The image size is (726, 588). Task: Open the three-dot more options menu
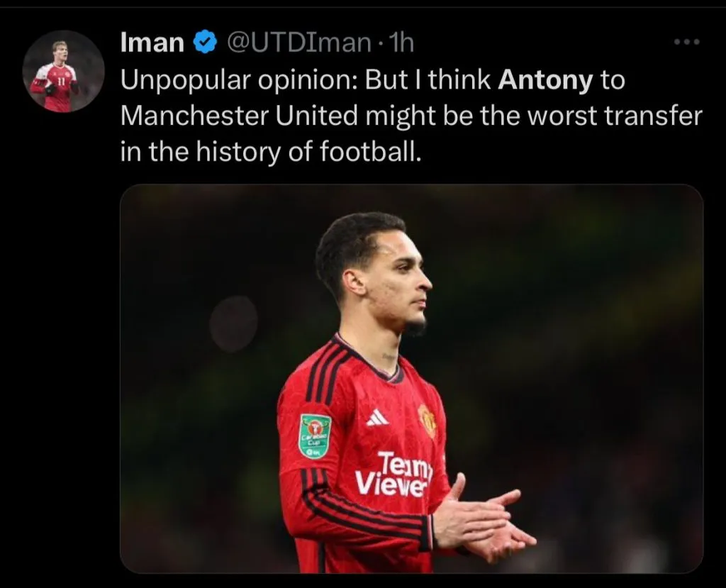tap(686, 42)
